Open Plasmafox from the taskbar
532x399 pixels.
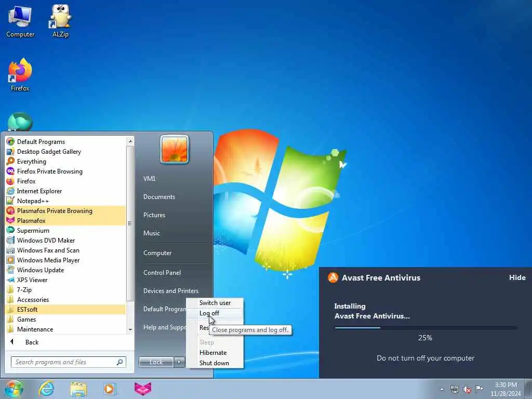(x=143, y=389)
